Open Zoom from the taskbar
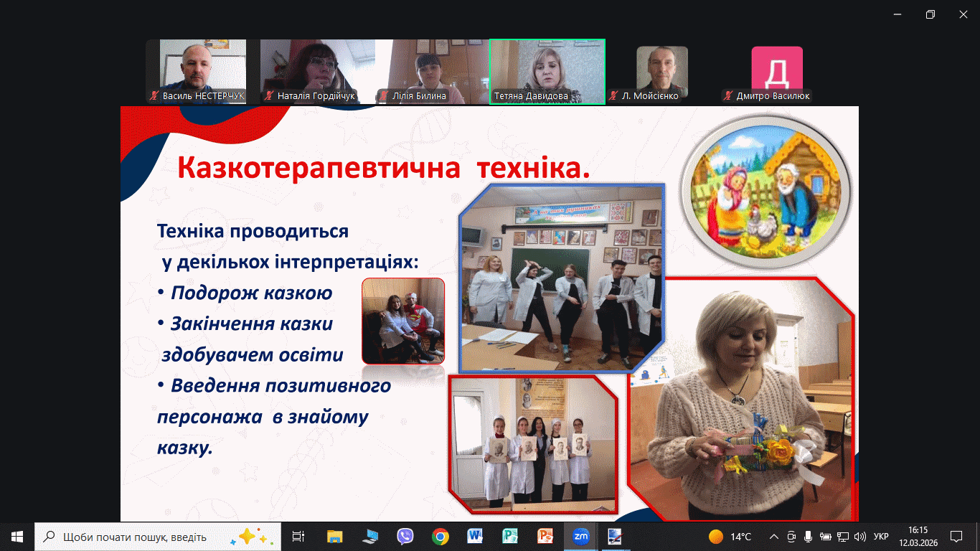 (x=580, y=536)
